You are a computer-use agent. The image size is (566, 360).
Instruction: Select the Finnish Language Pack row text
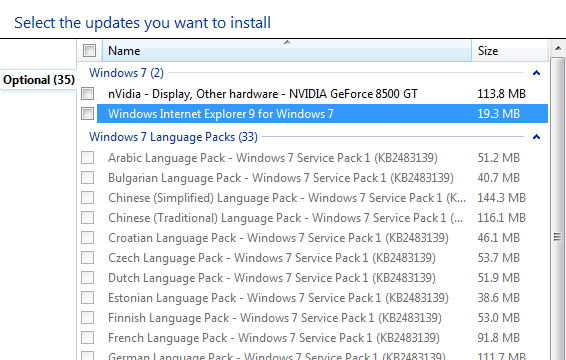pyautogui.click(x=274, y=318)
